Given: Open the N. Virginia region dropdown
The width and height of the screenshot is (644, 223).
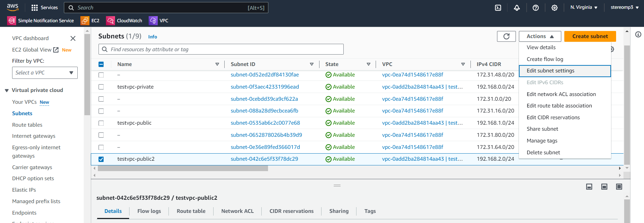Looking at the screenshot, I should pos(584,7).
